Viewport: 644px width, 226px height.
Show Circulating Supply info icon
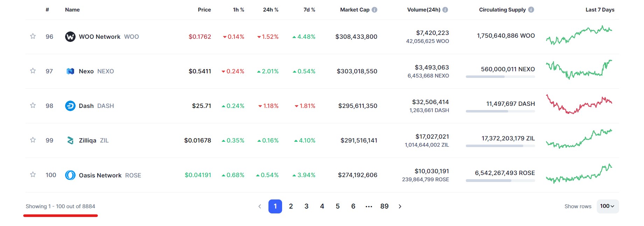click(531, 10)
